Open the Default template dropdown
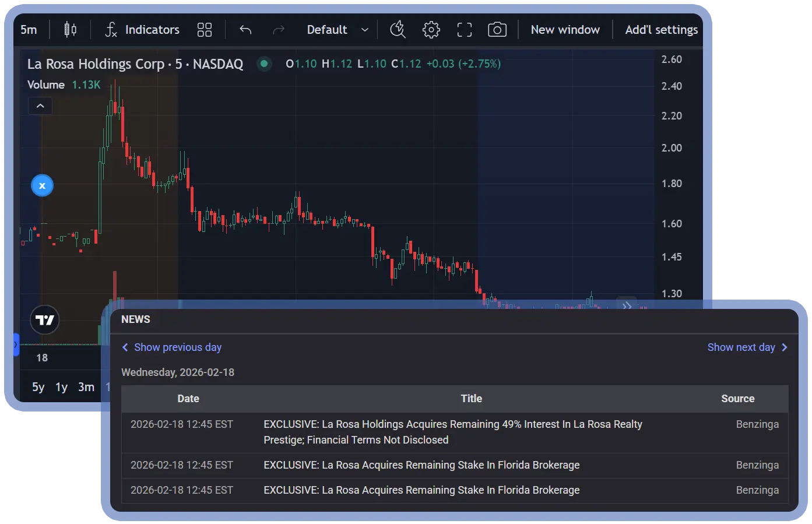Viewport: 812px width, 524px height. click(x=338, y=30)
